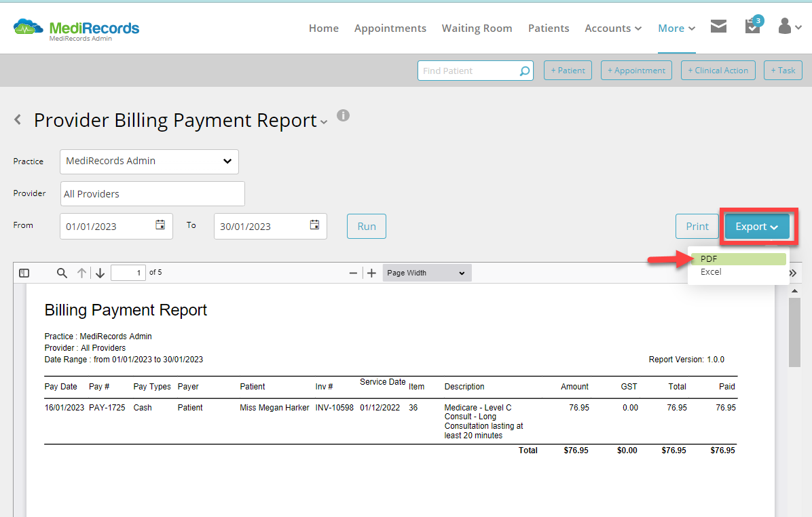Open the Waiting Room tab

pos(477,28)
